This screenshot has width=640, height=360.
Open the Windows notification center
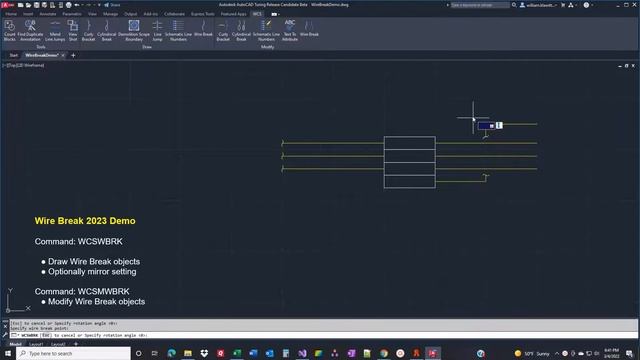629,353
